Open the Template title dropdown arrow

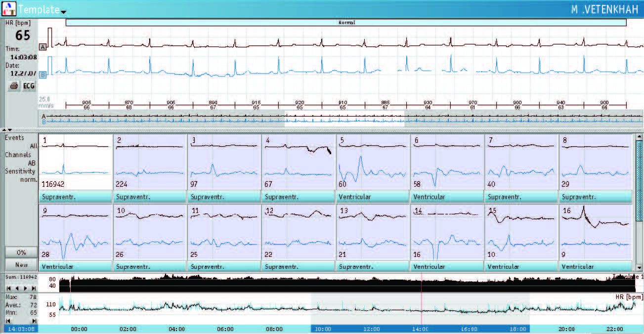[63, 12]
